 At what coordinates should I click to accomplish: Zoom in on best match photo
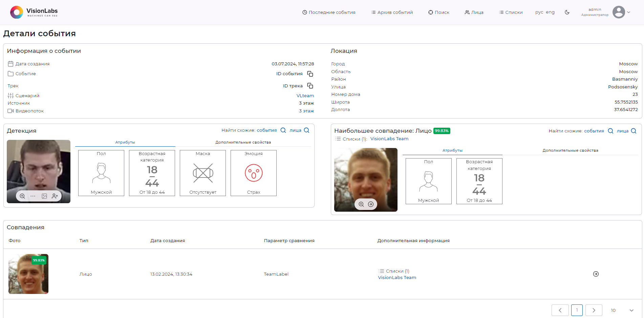click(361, 204)
